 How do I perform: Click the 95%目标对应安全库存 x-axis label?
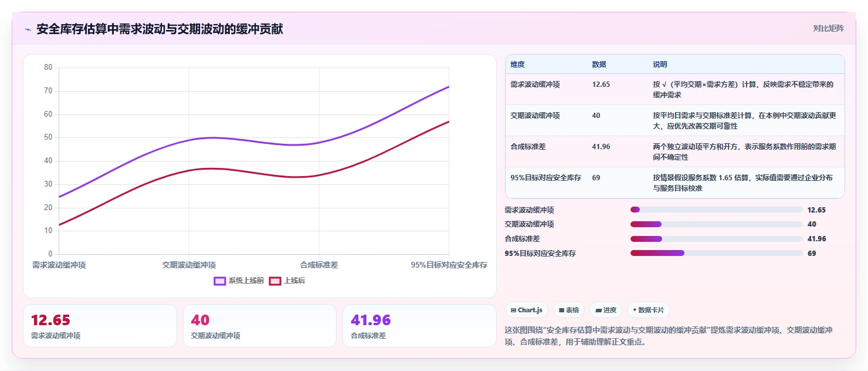[449, 265]
